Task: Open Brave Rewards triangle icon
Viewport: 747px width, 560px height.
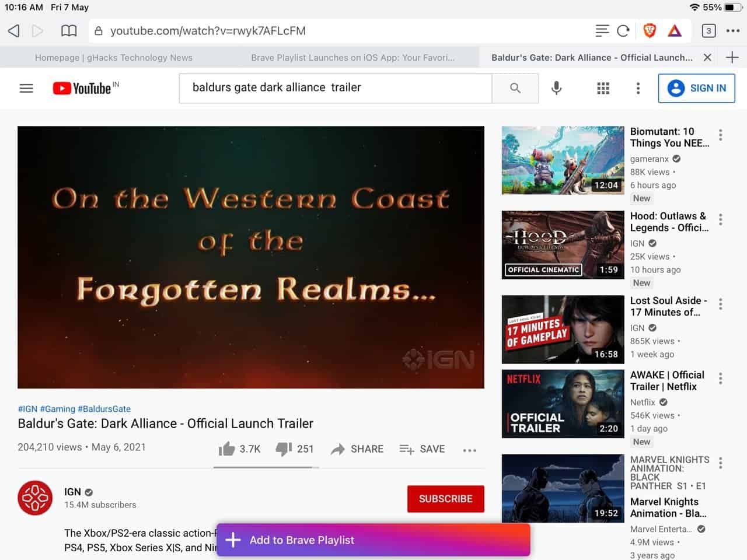Action: click(x=675, y=31)
